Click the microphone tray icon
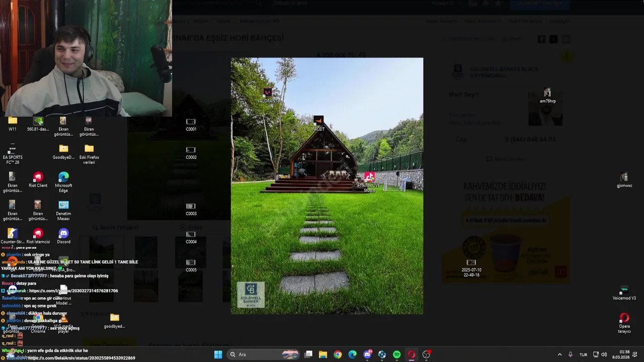 coord(570,354)
